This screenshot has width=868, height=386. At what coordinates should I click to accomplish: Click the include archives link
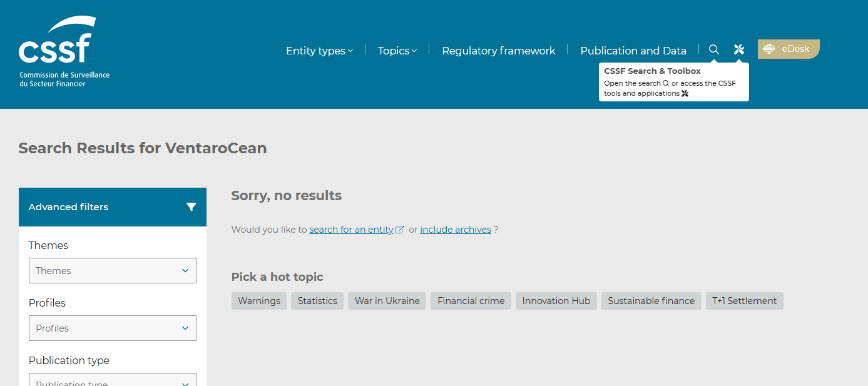click(x=455, y=230)
